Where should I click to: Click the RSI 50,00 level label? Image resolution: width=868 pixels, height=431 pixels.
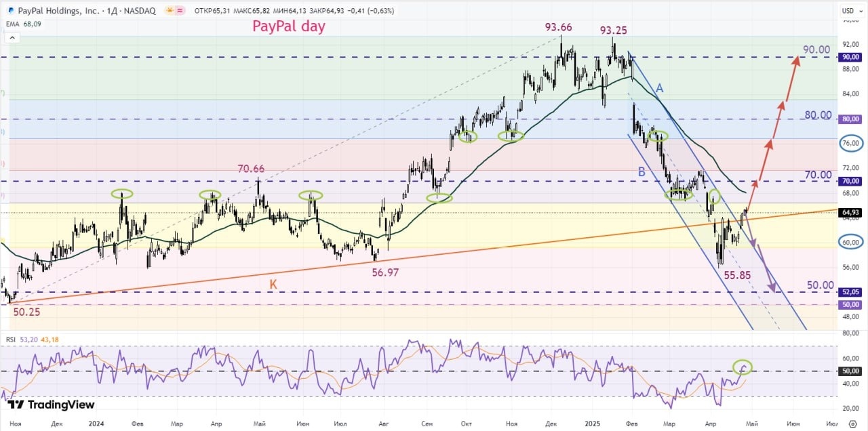pyautogui.click(x=850, y=371)
